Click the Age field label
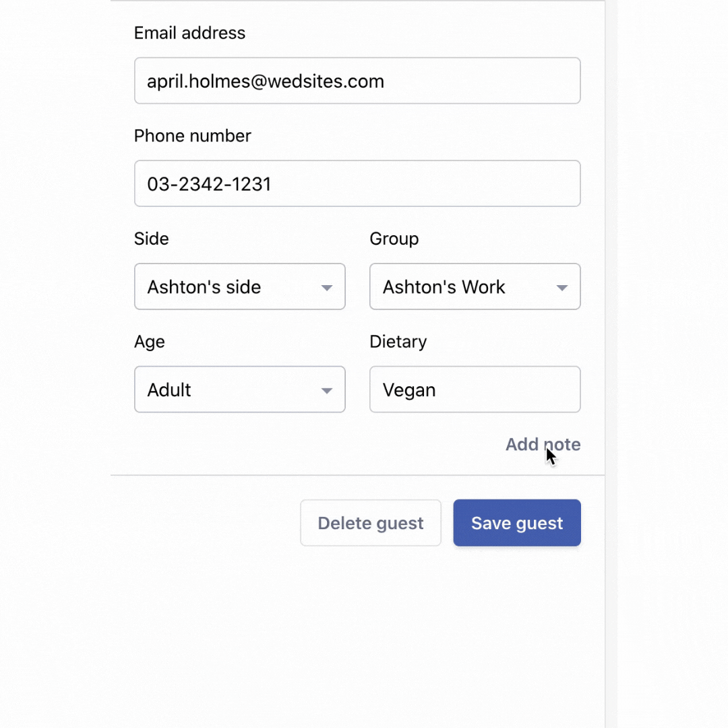This screenshot has height=728, width=728. pos(149,342)
